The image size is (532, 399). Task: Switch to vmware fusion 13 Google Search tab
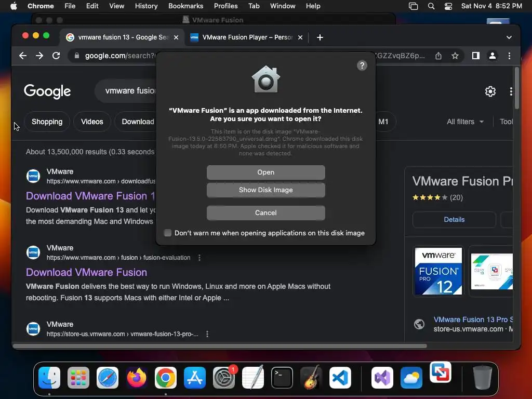pos(122,37)
